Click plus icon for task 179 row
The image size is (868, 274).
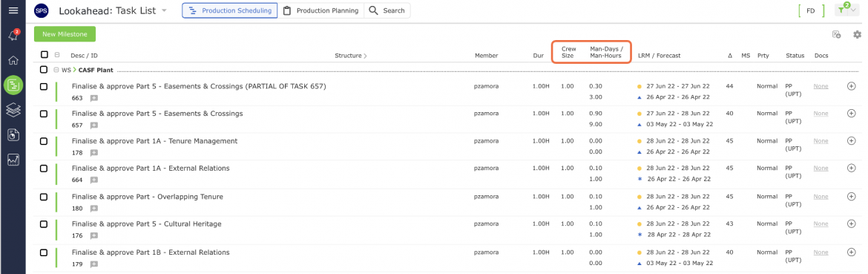pyautogui.click(x=852, y=252)
